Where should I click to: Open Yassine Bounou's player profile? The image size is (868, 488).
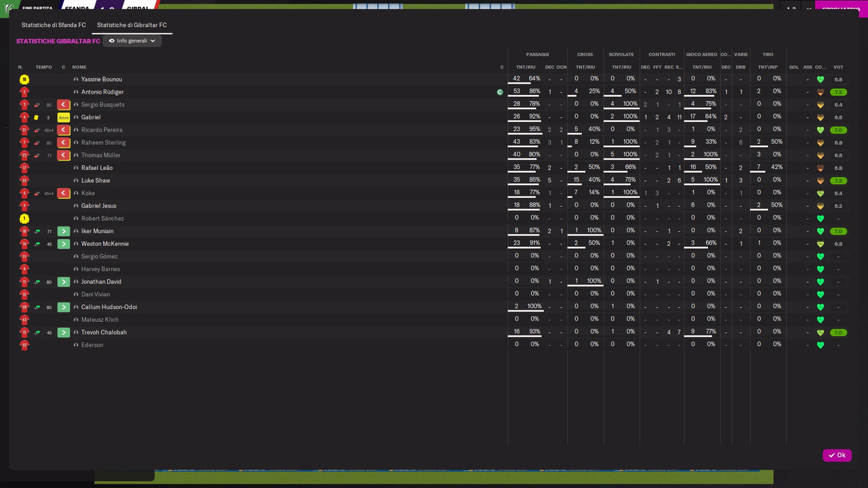tap(102, 79)
